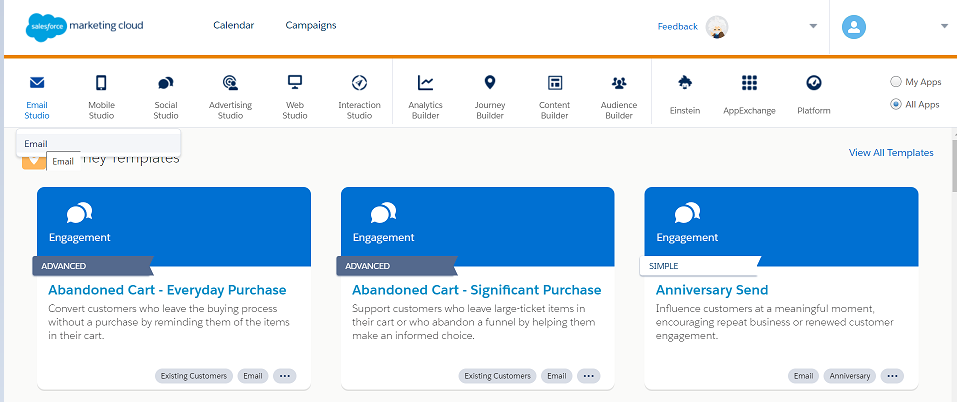Click the Anniversary Send description text
Screen dimensions: 957x402
[775, 322]
